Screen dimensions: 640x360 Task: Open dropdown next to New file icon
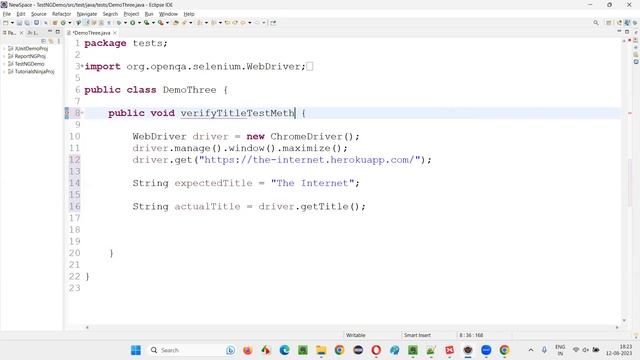point(12,23)
